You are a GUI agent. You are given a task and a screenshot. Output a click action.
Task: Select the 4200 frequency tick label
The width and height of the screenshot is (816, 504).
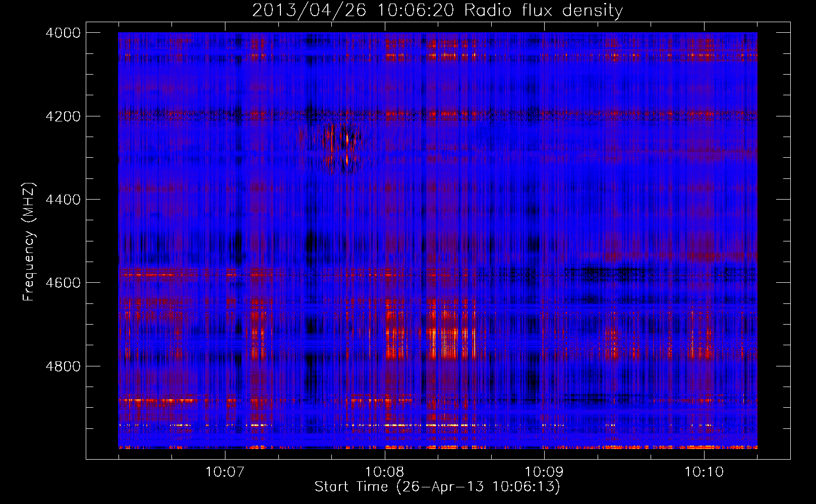pyautogui.click(x=63, y=116)
